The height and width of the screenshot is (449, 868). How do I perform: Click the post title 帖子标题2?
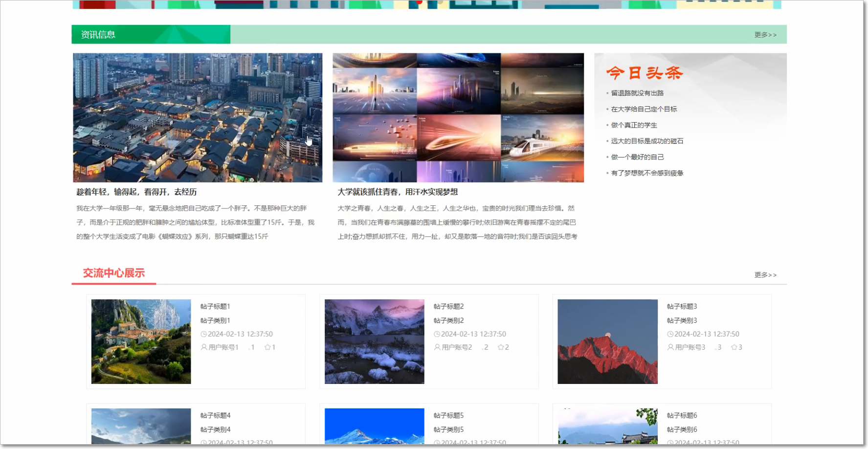(x=448, y=307)
